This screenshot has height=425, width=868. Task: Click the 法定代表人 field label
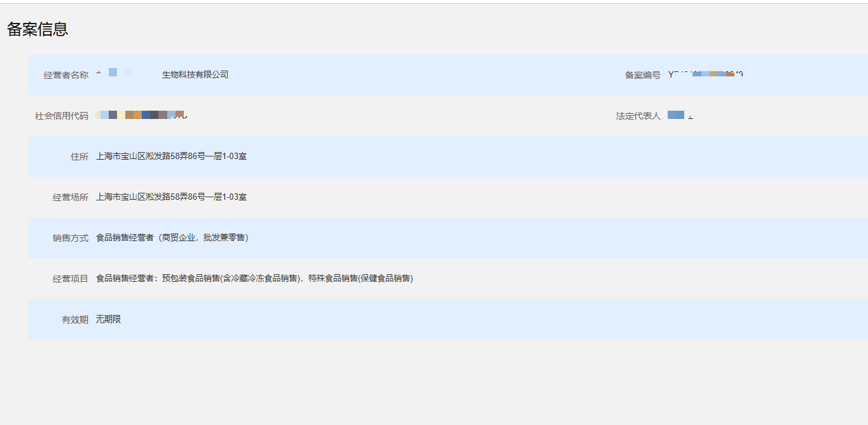(638, 116)
